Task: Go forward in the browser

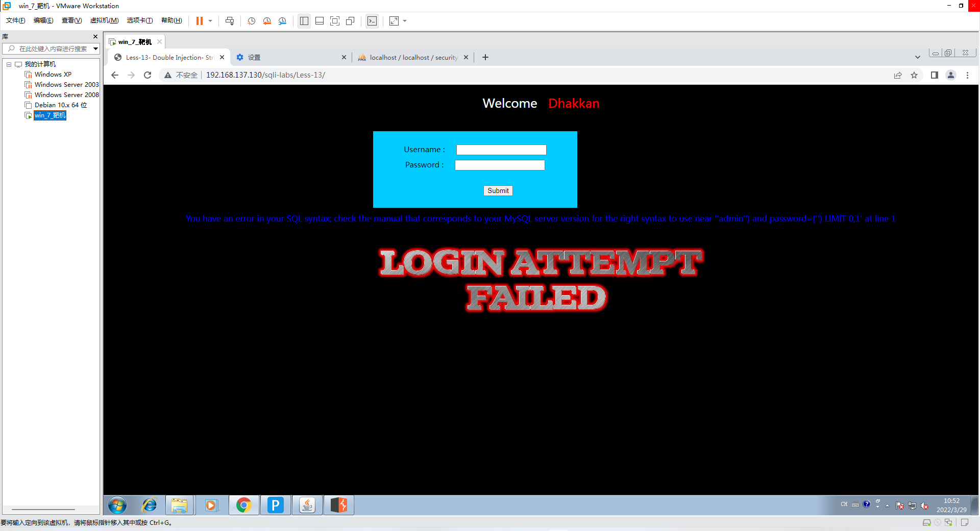Action: [131, 75]
